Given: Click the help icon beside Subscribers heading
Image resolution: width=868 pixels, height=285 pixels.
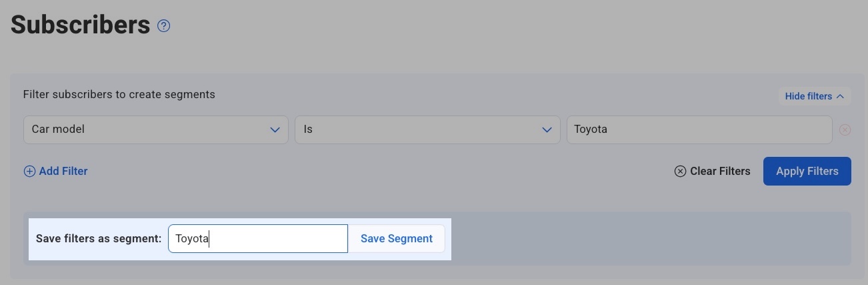Looking at the screenshot, I should 164,26.
